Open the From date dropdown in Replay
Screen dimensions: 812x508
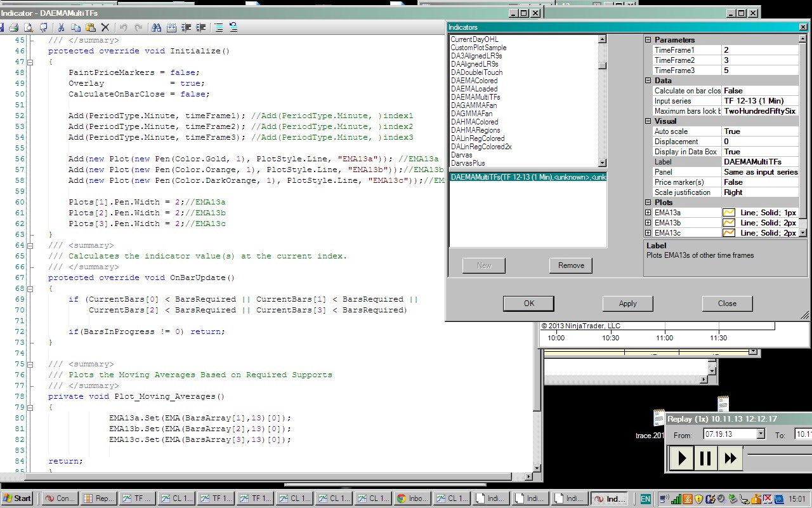point(761,434)
